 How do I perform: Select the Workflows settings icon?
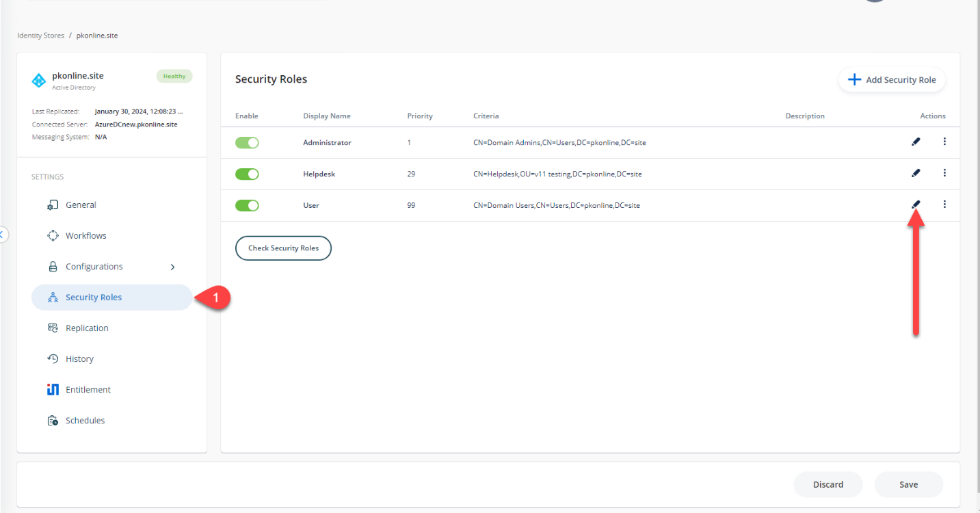click(53, 235)
